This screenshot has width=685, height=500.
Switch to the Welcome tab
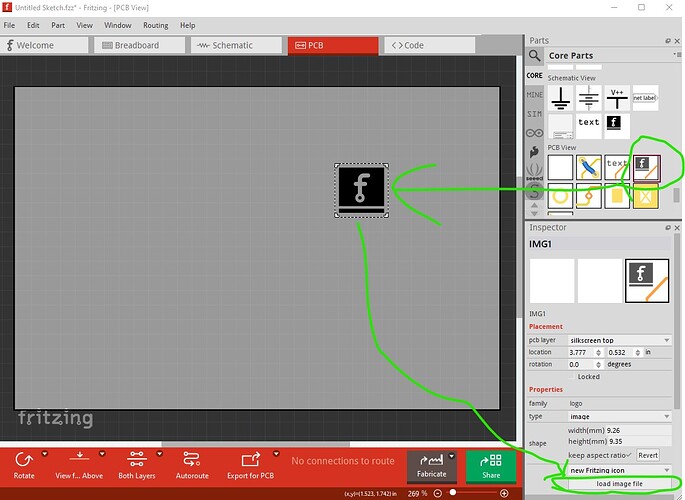[x=44, y=45]
